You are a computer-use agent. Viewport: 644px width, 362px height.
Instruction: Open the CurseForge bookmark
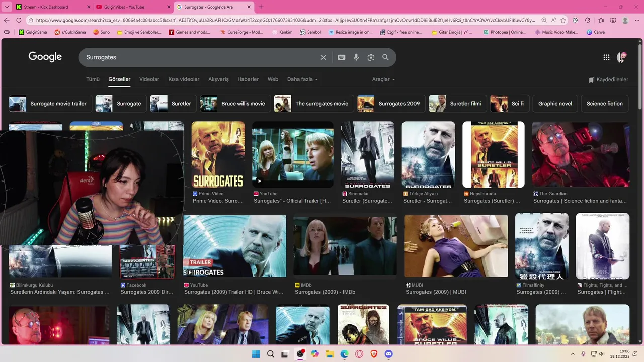tap(242, 32)
